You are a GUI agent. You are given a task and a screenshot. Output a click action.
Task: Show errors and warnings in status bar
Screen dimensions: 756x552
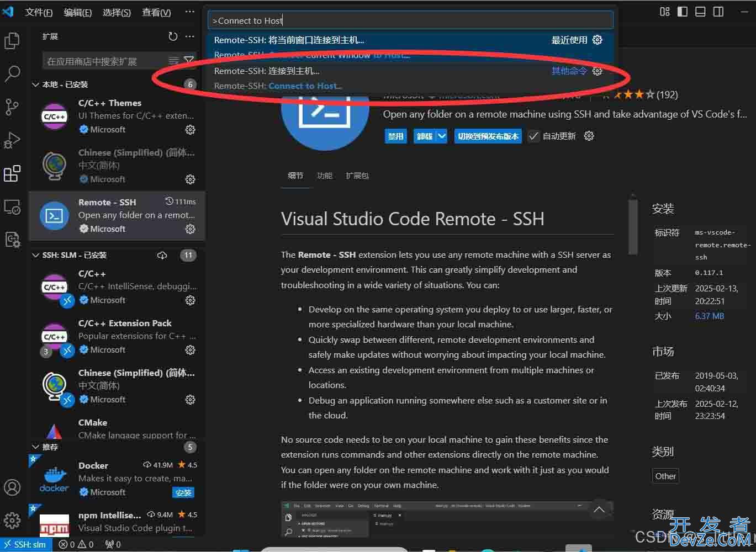point(76,544)
